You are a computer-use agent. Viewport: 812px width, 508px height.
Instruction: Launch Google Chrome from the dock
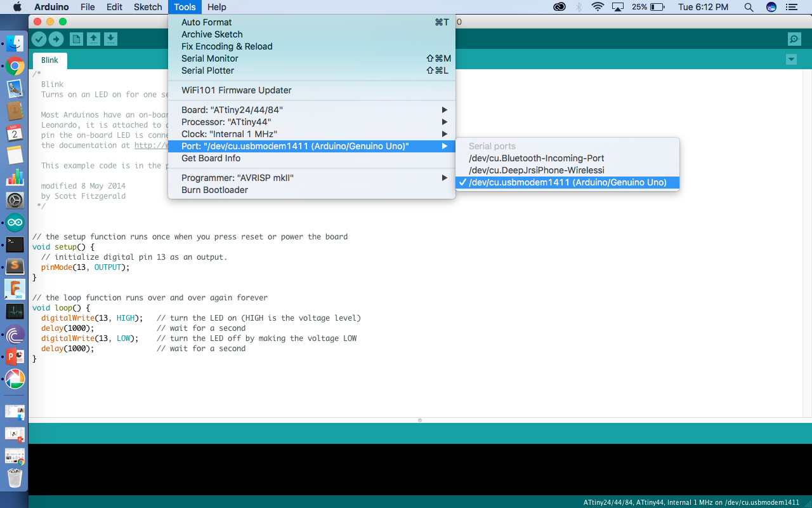15,66
